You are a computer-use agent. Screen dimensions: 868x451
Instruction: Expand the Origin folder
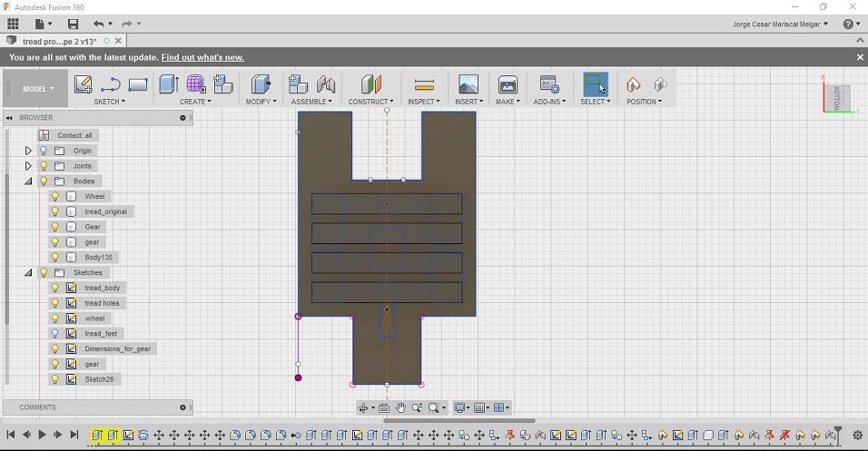(28, 151)
